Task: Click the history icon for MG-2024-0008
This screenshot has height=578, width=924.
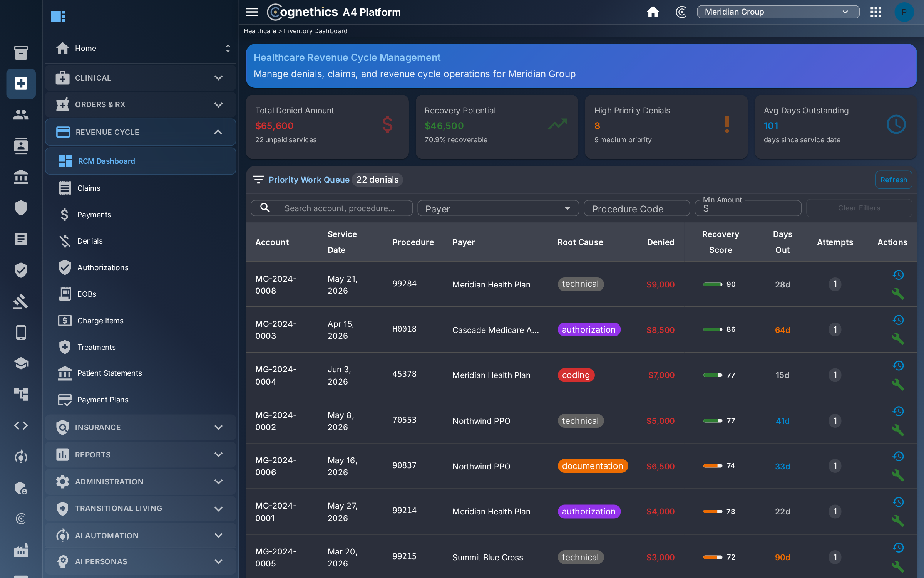Action: tap(898, 275)
